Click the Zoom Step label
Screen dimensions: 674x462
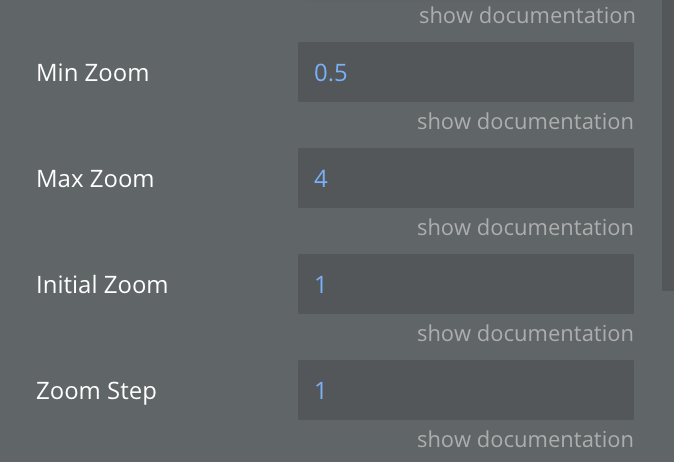[x=96, y=391]
